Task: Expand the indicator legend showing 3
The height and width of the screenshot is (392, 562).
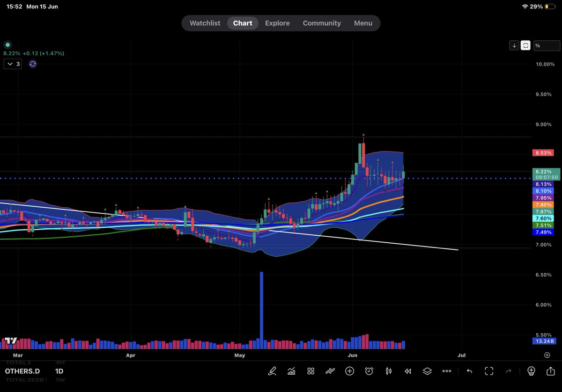Action: pos(13,64)
